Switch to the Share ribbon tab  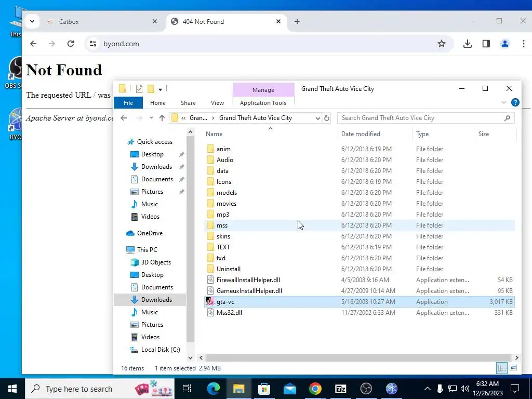click(188, 103)
